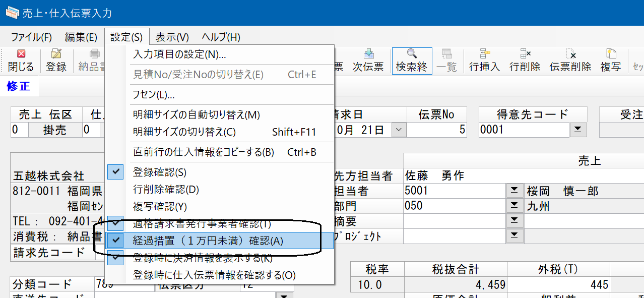Open the 表示(V) menu

pyautogui.click(x=172, y=37)
